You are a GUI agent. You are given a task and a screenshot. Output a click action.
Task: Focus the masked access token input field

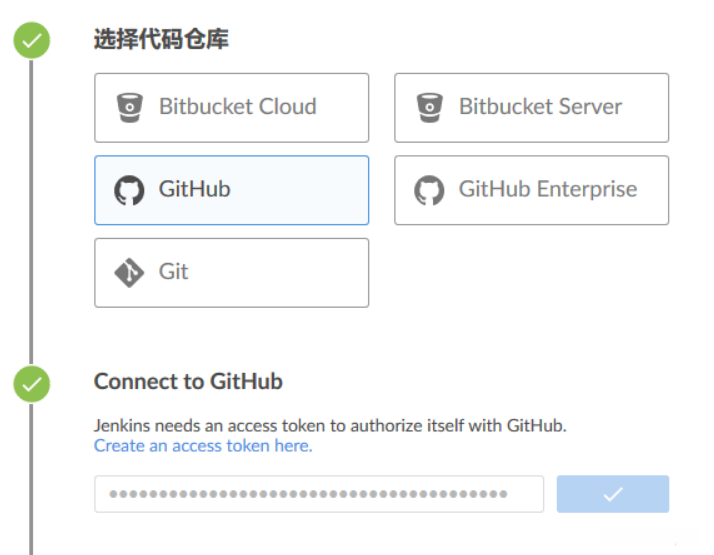click(x=318, y=494)
